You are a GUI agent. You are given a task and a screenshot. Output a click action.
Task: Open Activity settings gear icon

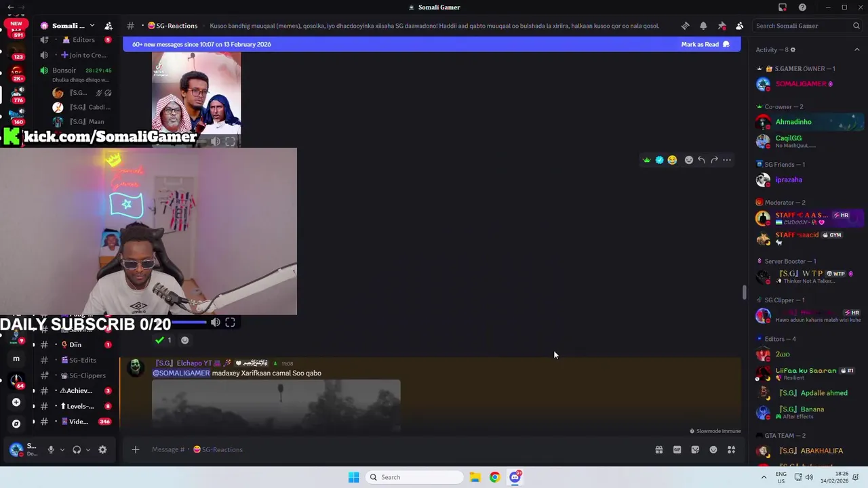[x=793, y=49]
